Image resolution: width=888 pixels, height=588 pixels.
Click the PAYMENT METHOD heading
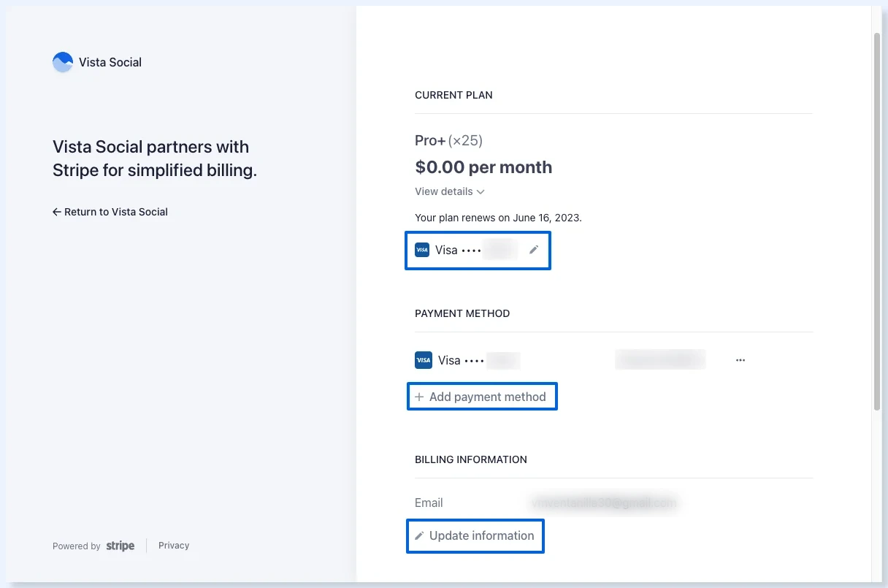pos(462,313)
